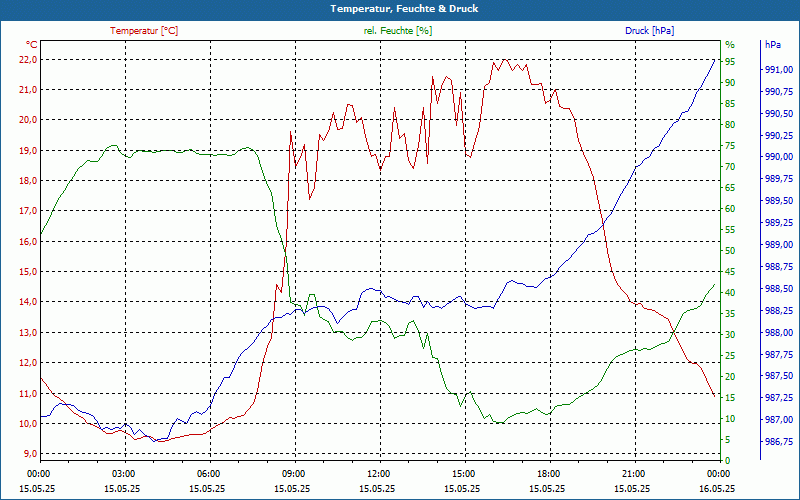The image size is (800, 500).
Task: Click green humidity axis value '95'
Action: click(730, 61)
